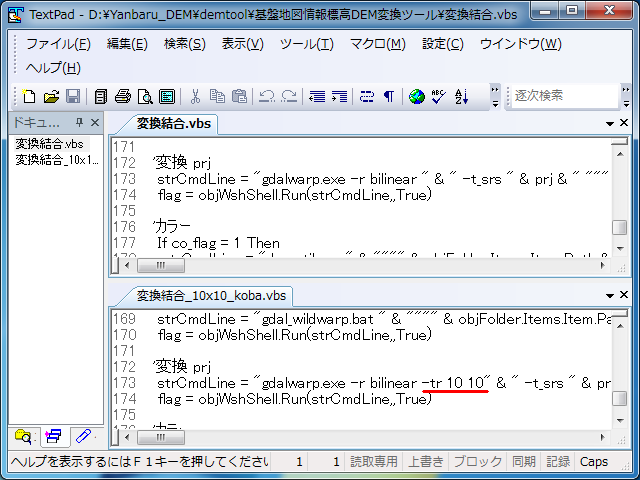Open the document list dropdown for the lower pane
This screenshot has height=480, width=640.
pos(609,295)
